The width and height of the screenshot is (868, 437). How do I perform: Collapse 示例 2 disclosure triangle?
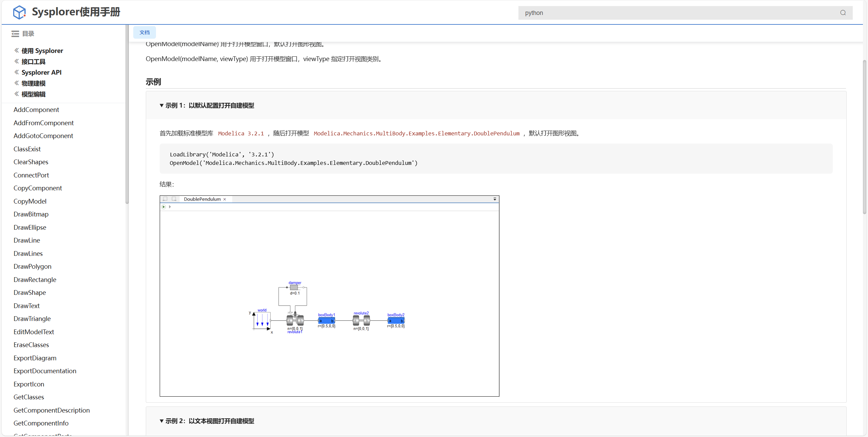(162, 421)
